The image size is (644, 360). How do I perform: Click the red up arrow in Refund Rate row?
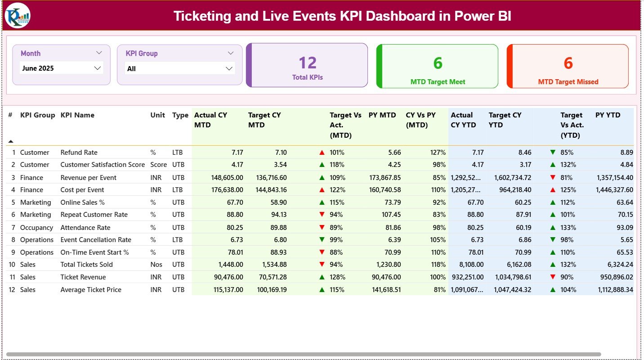322,153
